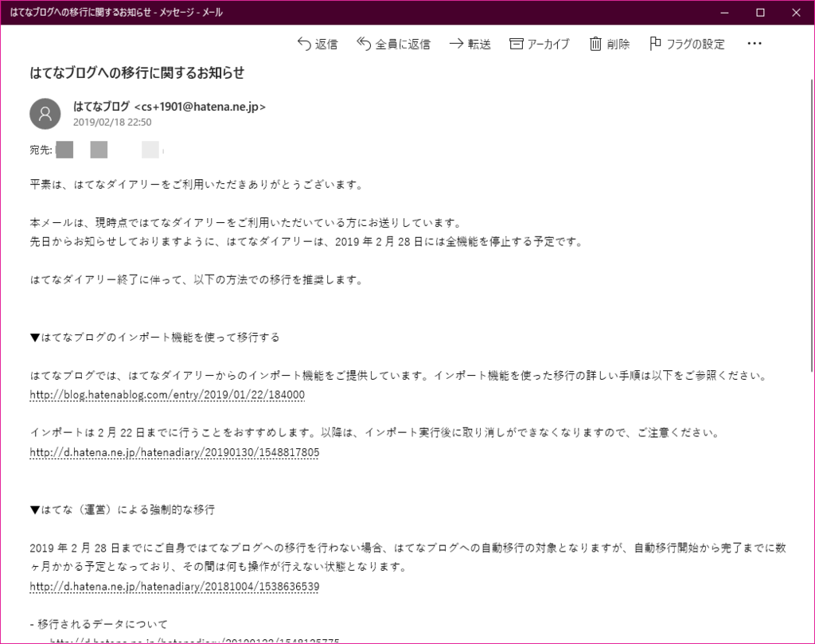Click the forward arrow icon (転送)
Screen dimensions: 815x644
tap(456, 44)
